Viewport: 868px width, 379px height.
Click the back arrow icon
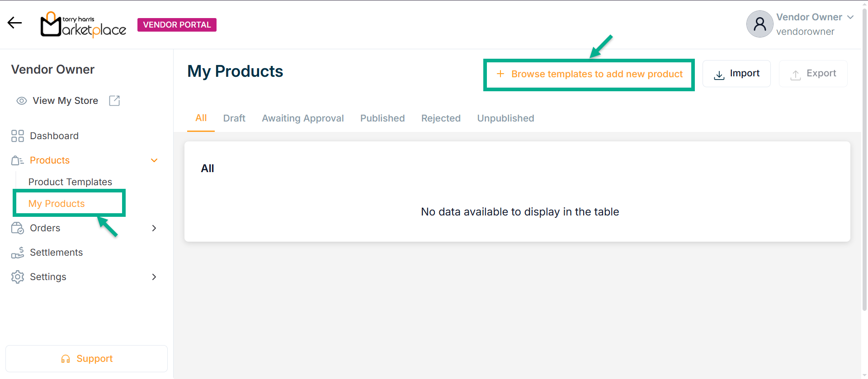[14, 23]
